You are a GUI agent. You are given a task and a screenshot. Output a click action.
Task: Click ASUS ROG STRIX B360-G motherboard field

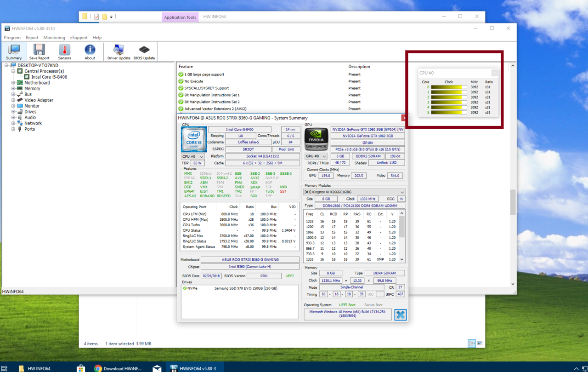pos(250,260)
